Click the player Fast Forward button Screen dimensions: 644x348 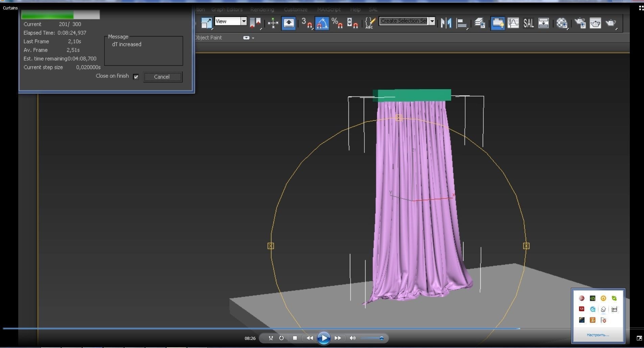click(338, 338)
